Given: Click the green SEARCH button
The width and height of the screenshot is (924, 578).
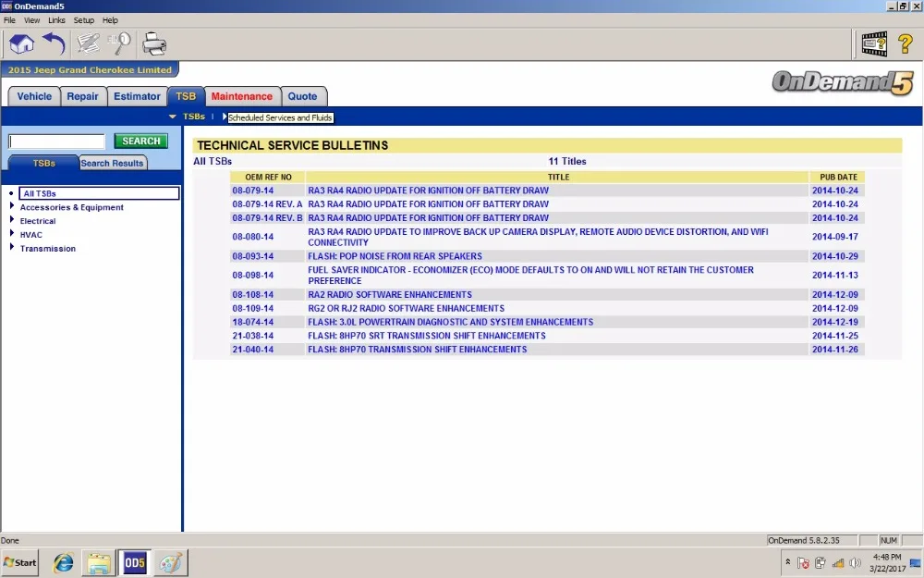Looking at the screenshot, I should [x=140, y=141].
